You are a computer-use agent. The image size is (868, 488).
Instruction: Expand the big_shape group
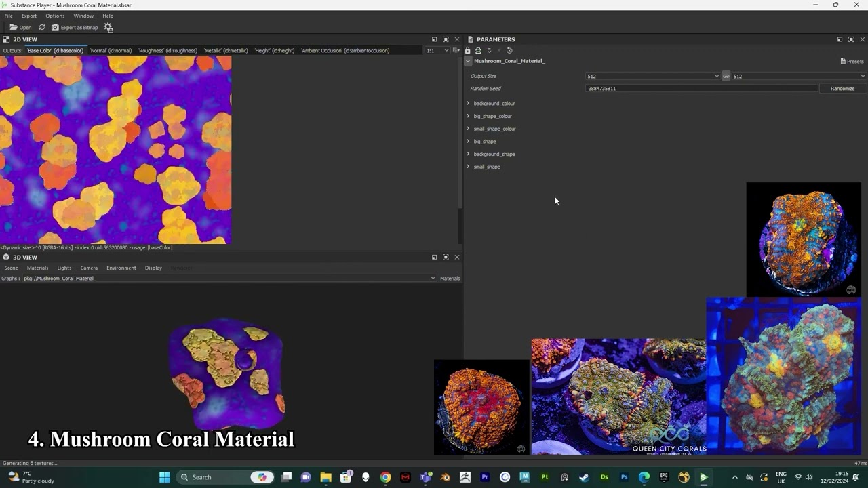coord(468,141)
